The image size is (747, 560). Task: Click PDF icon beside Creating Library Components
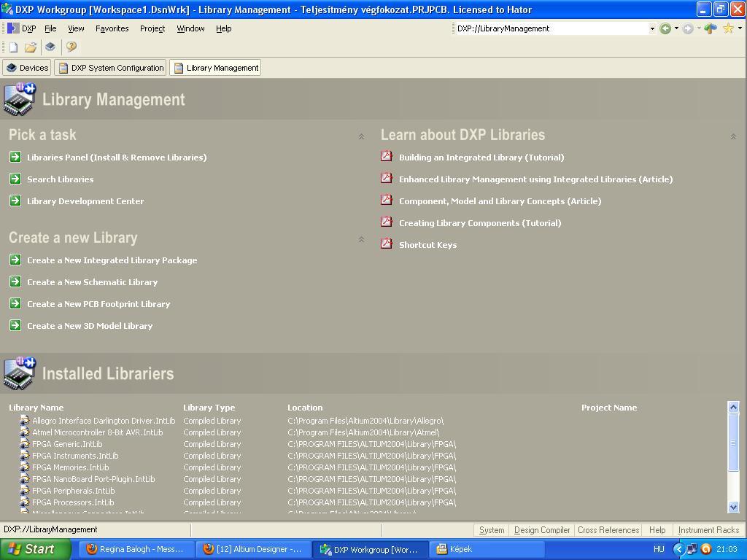[387, 222]
